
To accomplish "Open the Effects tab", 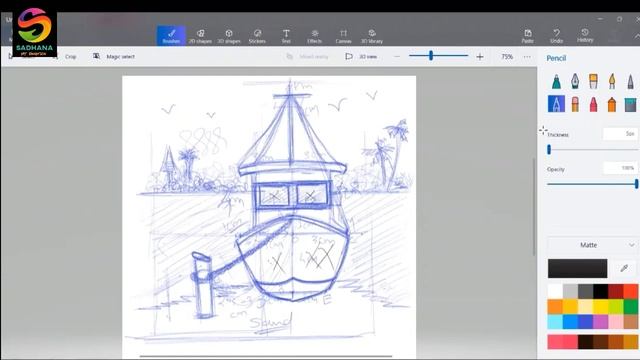I will 314,36.
